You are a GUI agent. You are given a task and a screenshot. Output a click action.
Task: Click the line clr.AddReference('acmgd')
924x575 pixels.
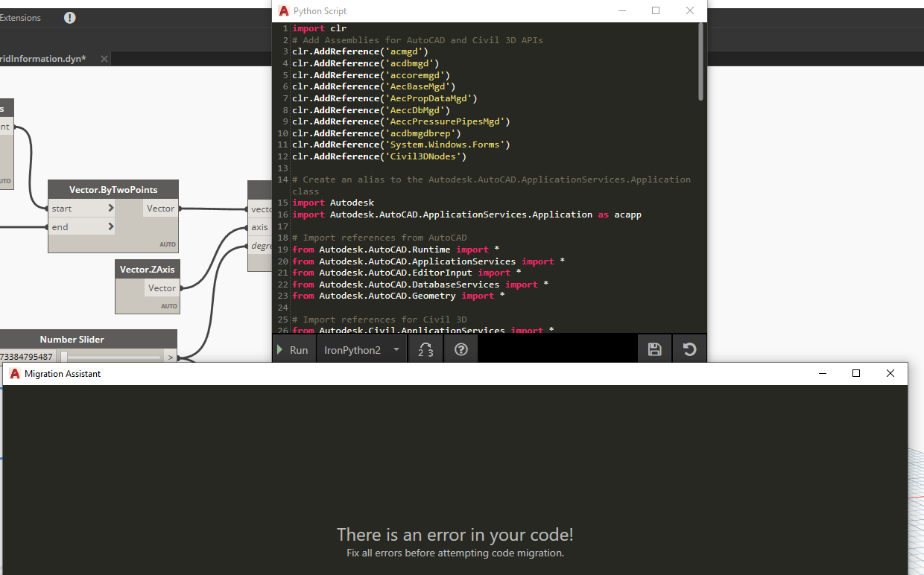click(x=360, y=51)
